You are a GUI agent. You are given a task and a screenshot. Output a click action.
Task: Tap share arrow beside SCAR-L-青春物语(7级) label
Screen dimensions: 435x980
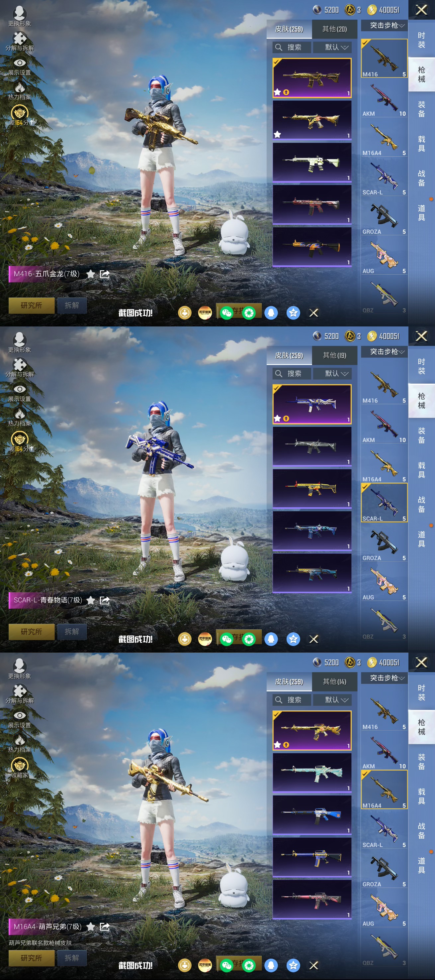click(x=105, y=600)
